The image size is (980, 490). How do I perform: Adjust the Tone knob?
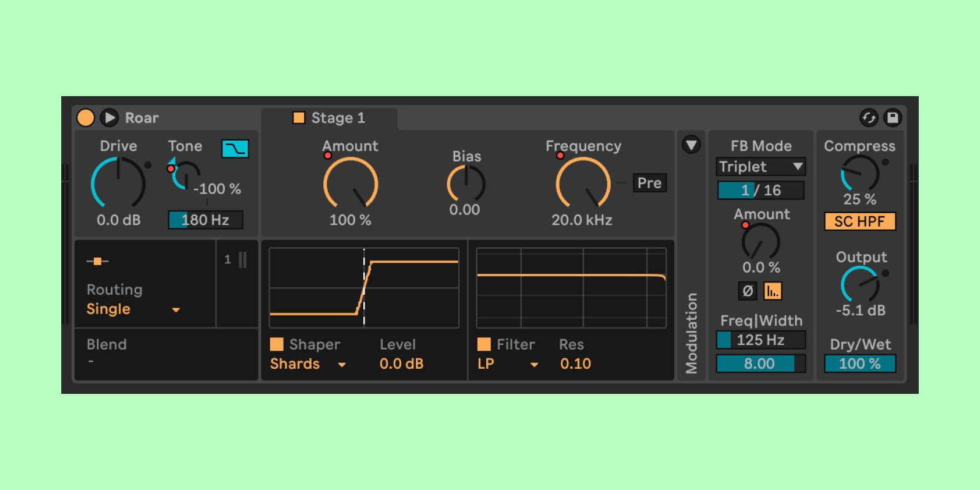pos(186,175)
